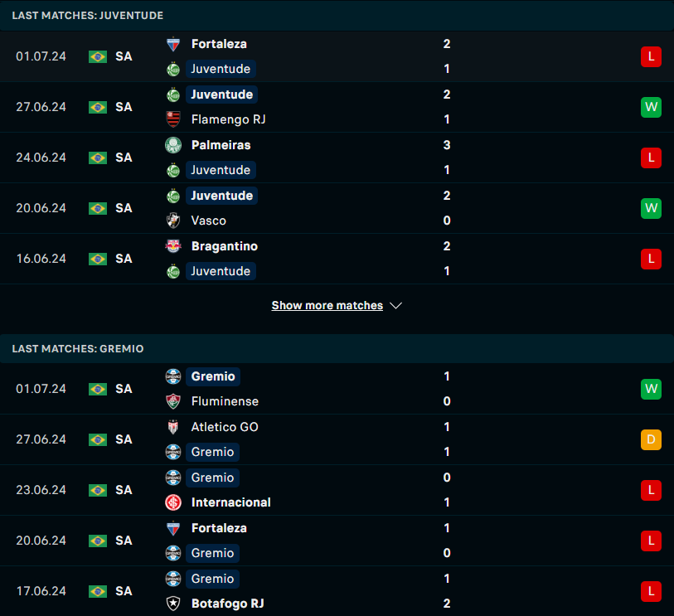The height and width of the screenshot is (616, 674).
Task: Click date 17.06.24 in Botafogo row
Action: point(41,591)
